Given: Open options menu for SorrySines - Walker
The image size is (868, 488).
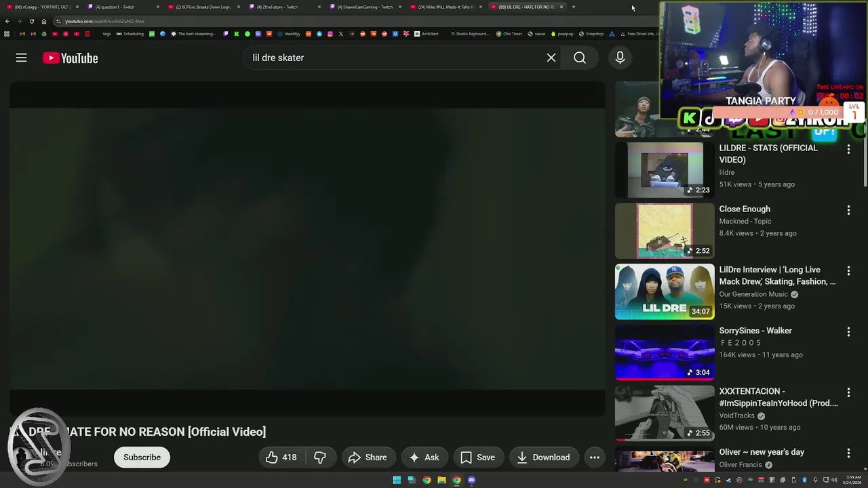Looking at the screenshot, I should [848, 331].
